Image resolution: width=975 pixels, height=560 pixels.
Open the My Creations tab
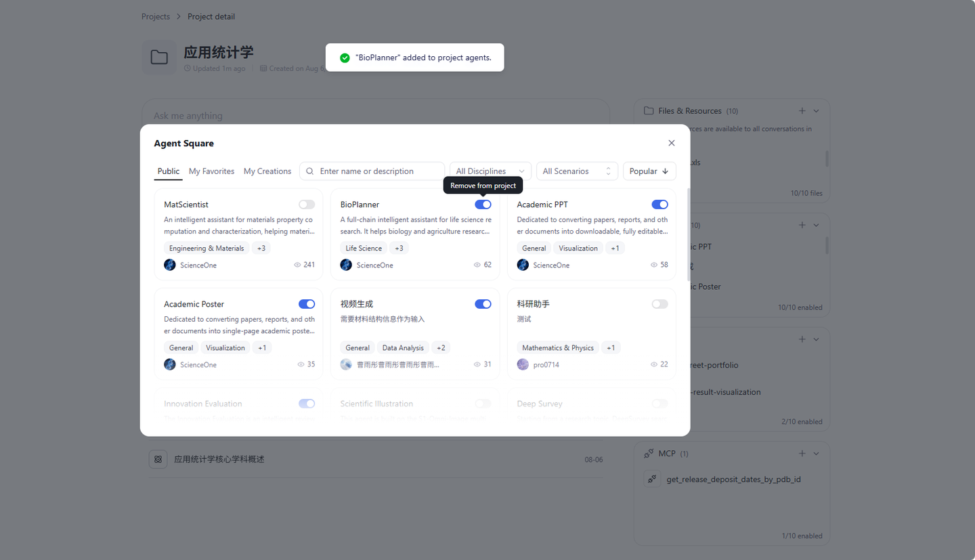267,171
